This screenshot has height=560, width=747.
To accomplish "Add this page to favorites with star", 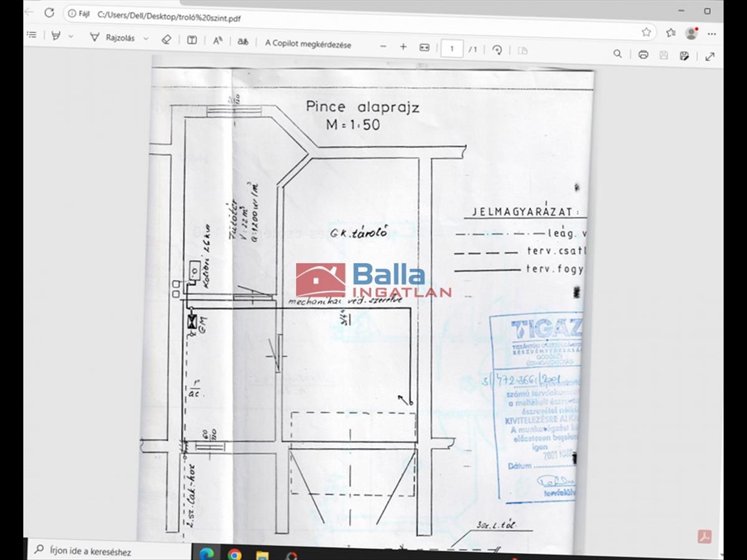I will click(646, 32).
